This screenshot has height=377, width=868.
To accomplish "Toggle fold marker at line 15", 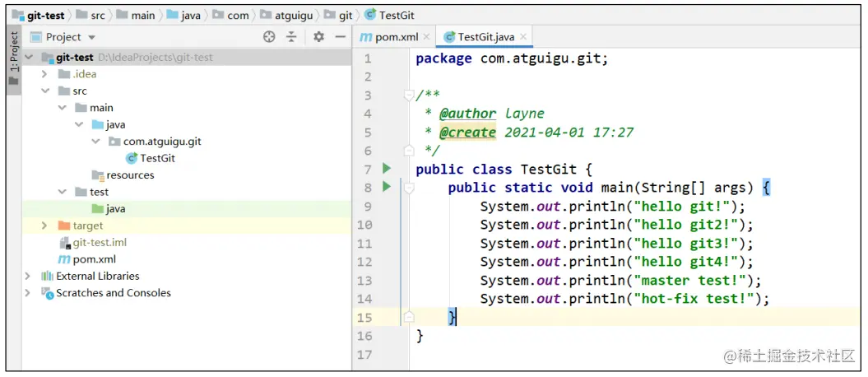I will point(409,317).
